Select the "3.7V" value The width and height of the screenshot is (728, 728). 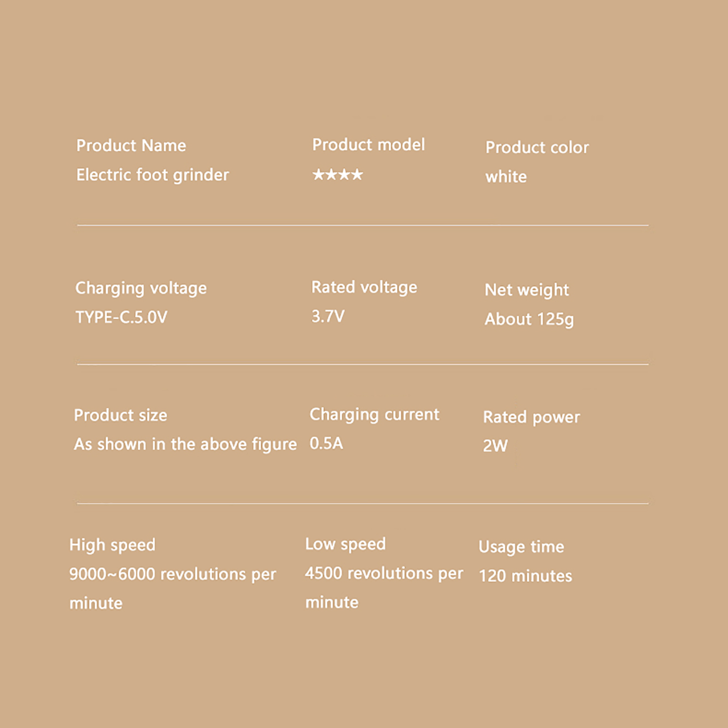pyautogui.click(x=328, y=316)
